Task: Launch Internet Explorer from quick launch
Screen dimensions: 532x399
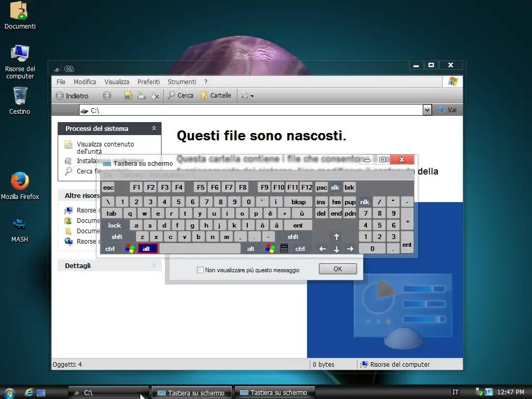Action: 29,393
